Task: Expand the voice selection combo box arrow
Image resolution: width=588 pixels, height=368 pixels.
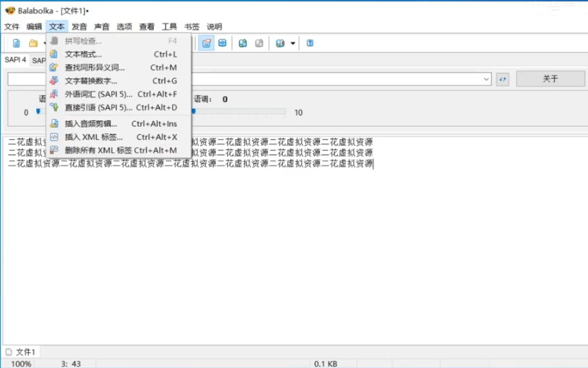Action: (486, 79)
